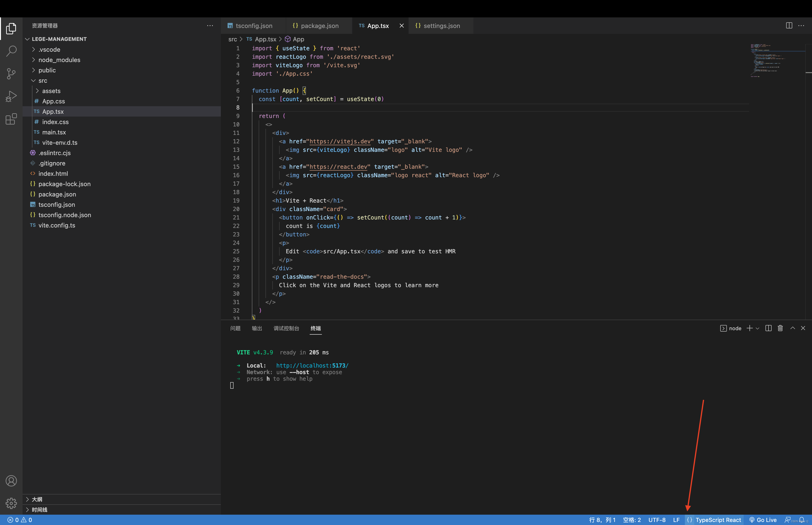Open the 问题 panel tab

(235, 328)
